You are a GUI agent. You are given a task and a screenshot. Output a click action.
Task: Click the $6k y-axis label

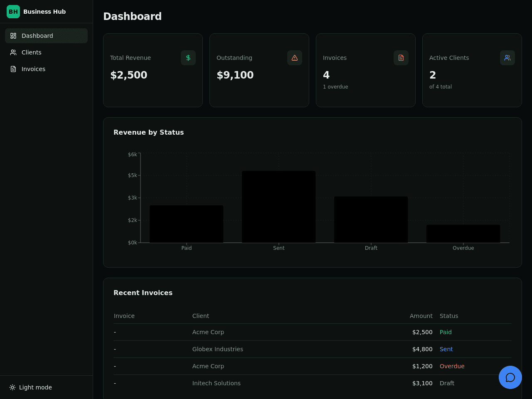click(x=133, y=155)
